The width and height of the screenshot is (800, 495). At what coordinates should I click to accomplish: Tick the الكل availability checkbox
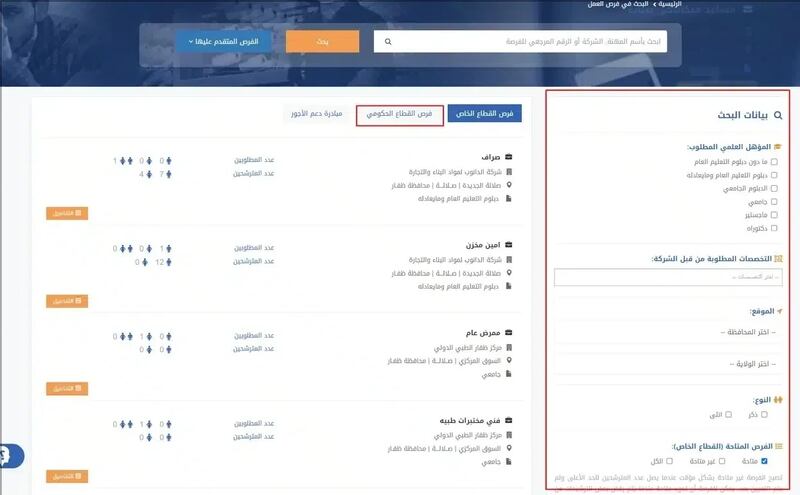669,461
